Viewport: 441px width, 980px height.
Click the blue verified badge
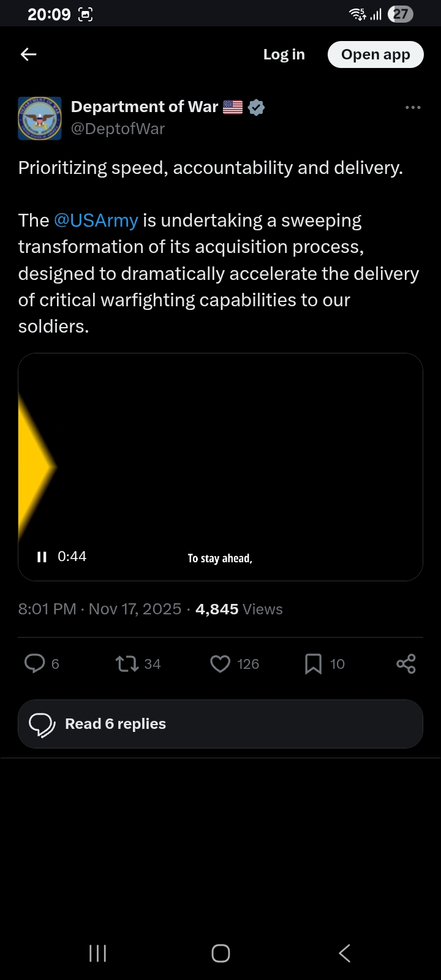pos(257,107)
